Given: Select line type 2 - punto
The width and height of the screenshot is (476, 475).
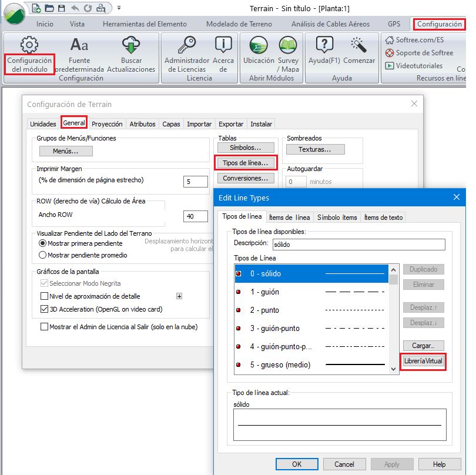Looking at the screenshot, I should (x=311, y=310).
